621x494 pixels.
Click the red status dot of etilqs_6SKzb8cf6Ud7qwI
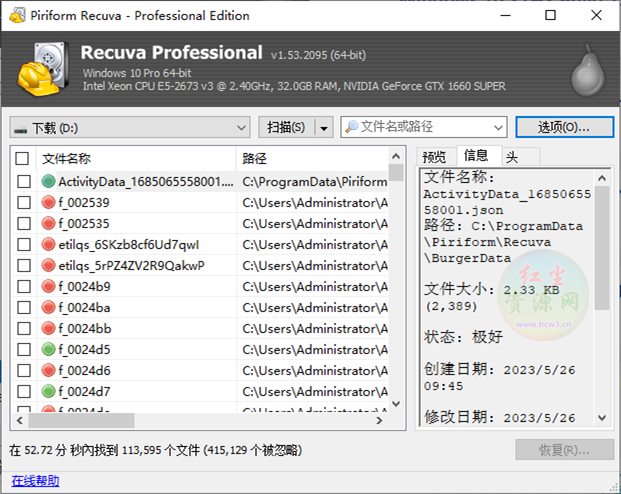[x=48, y=244]
